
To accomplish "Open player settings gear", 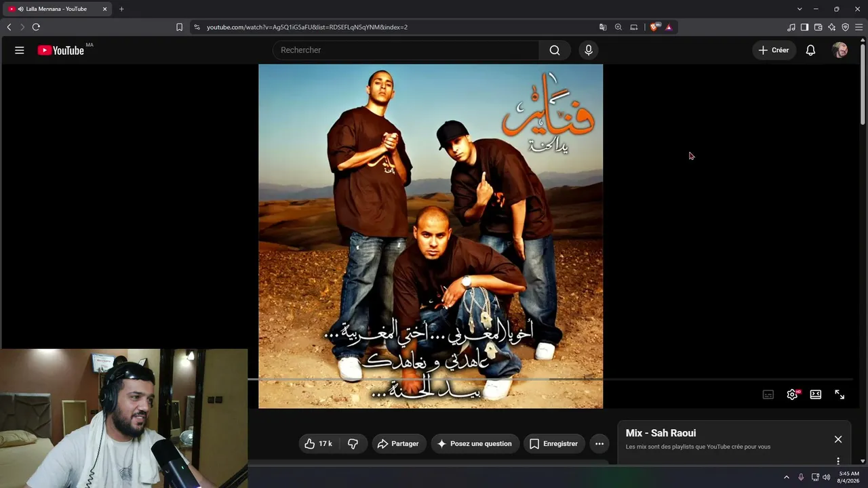I will (792, 394).
